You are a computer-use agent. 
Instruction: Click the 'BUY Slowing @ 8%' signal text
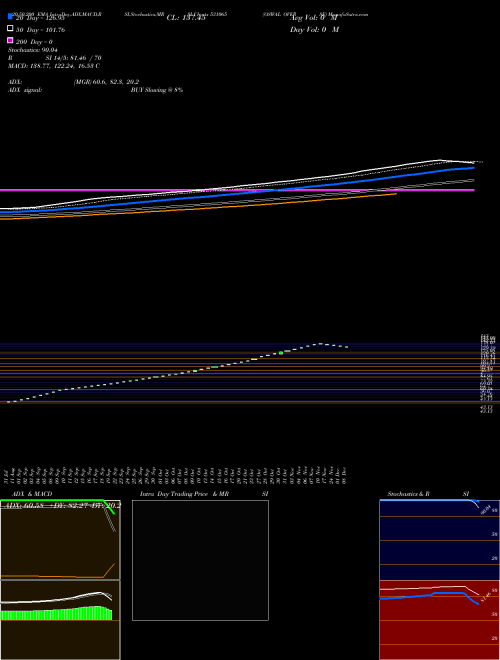pyautogui.click(x=157, y=90)
